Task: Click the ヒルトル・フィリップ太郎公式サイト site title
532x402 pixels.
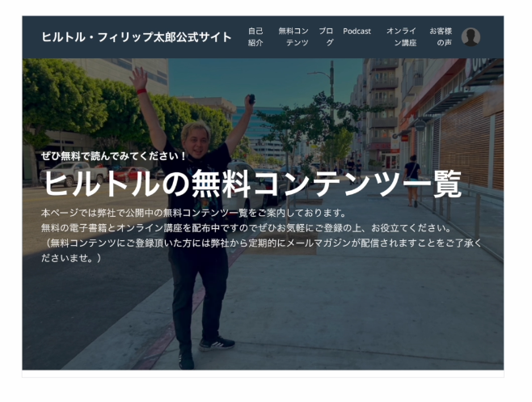Action: point(137,37)
